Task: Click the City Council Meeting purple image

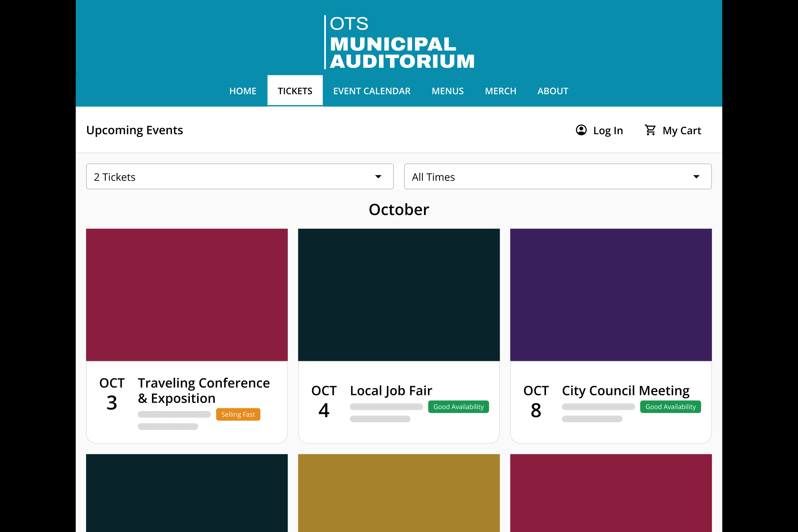Action: point(611,295)
